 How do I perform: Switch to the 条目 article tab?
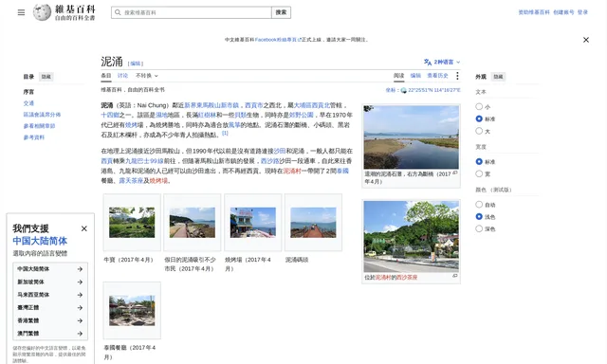coord(106,76)
